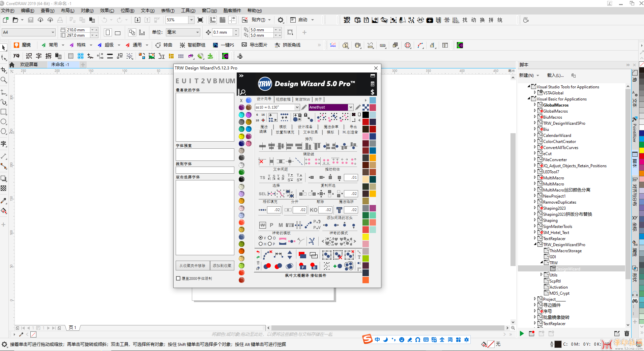The width and height of the screenshot is (644, 351).
Task: Click 添加到收藏 button
Action: click(x=222, y=266)
